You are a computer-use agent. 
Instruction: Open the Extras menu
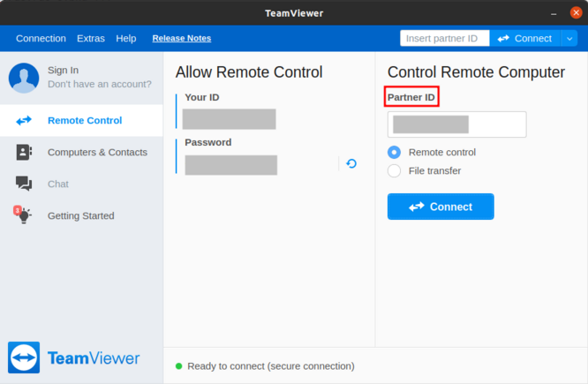91,39
